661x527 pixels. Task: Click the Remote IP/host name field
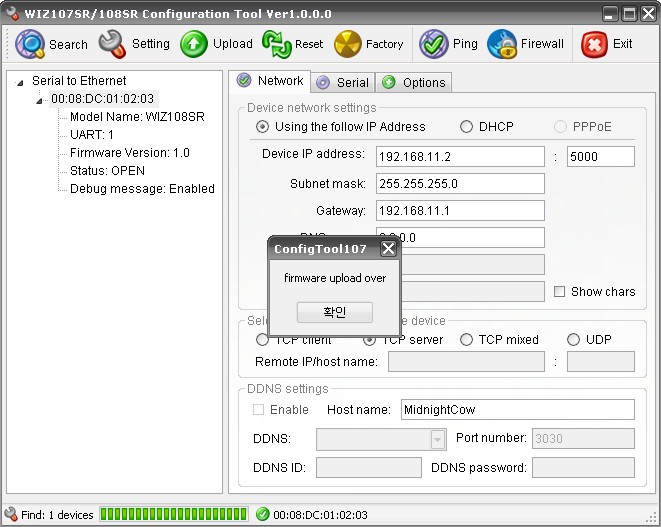pos(466,361)
